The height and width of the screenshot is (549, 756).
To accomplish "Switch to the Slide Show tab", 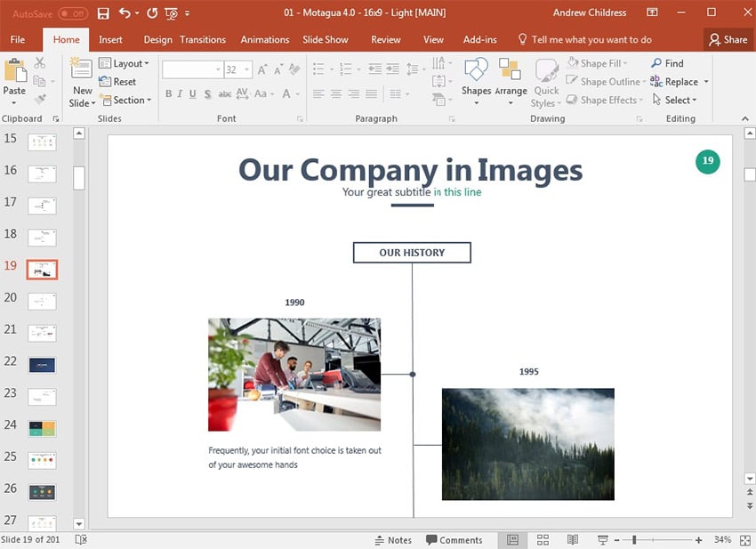I will point(326,39).
